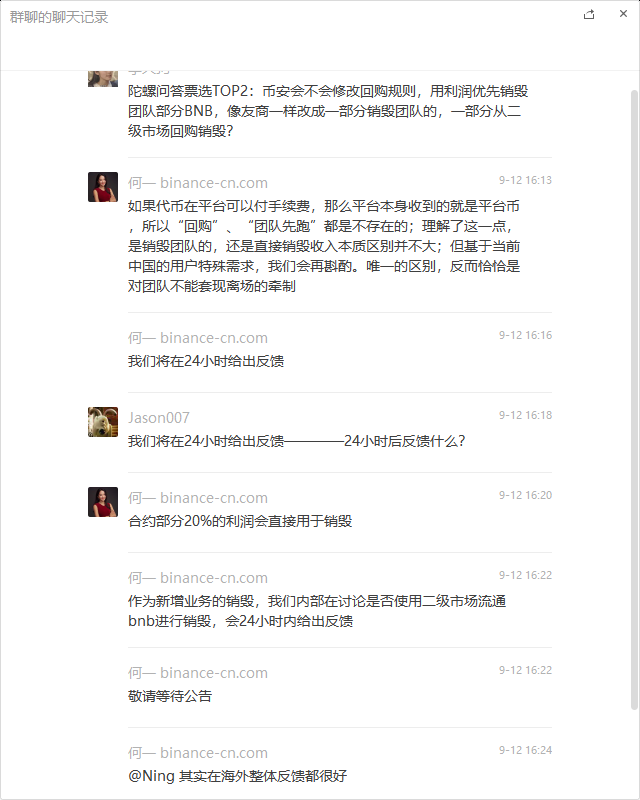This screenshot has height=800, width=640.
Task: Select the message '我们将在24小时给出反馈'
Action: (206, 361)
